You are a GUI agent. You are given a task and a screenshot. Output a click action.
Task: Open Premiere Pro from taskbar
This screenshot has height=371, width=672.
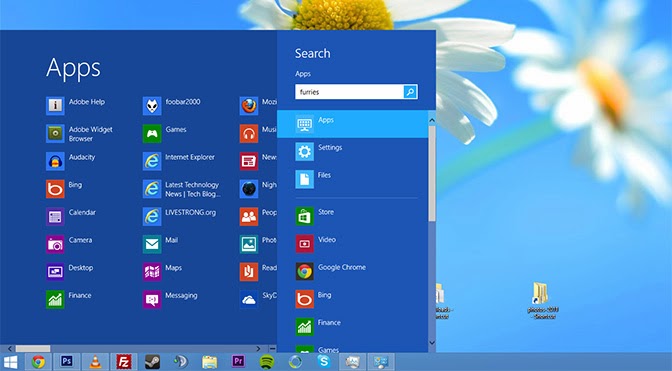(238, 362)
